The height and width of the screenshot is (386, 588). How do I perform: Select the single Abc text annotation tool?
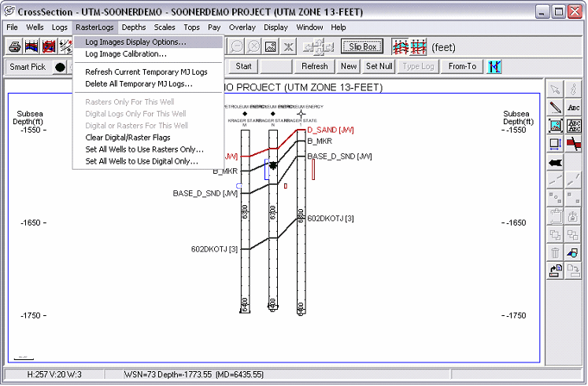574,107
